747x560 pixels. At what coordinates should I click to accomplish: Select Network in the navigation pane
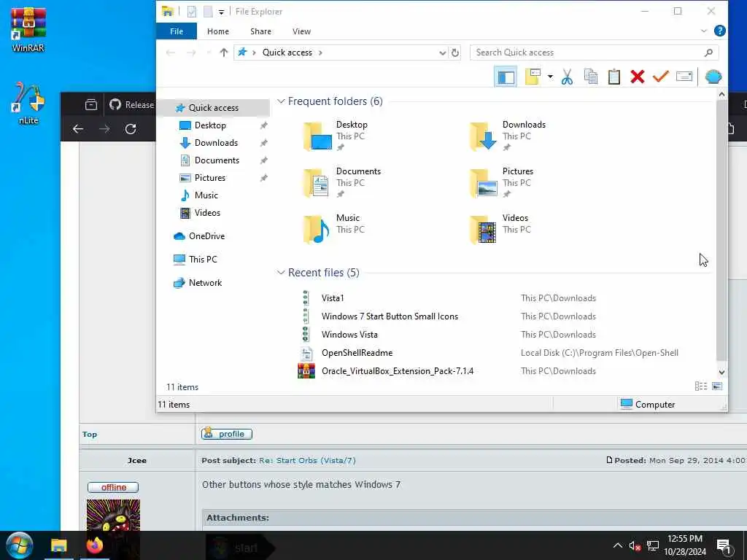tap(205, 283)
